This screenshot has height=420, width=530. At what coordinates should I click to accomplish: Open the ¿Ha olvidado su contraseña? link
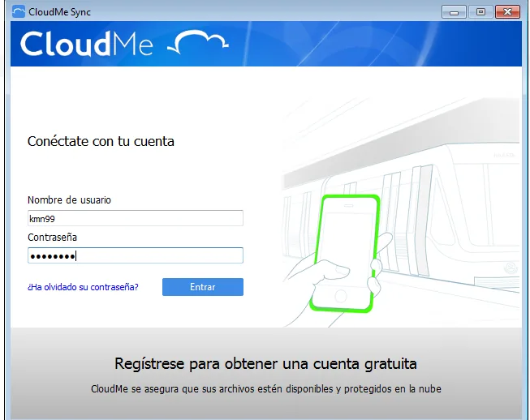[x=83, y=287]
